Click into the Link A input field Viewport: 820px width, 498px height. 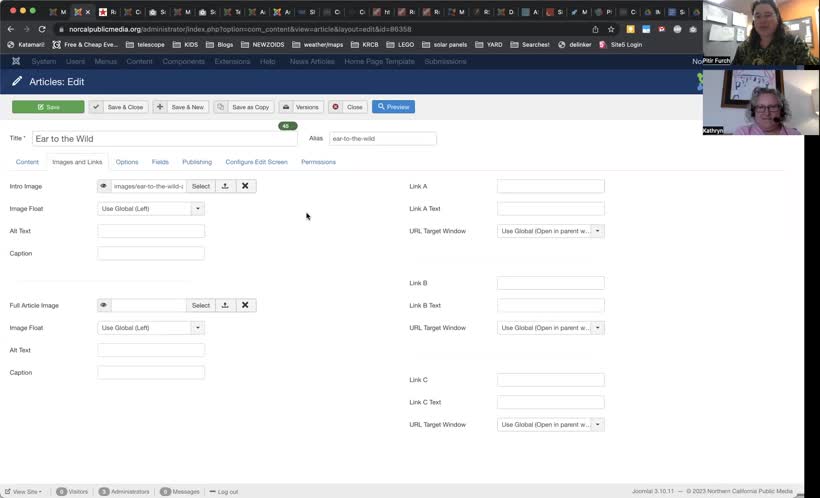tap(550, 186)
